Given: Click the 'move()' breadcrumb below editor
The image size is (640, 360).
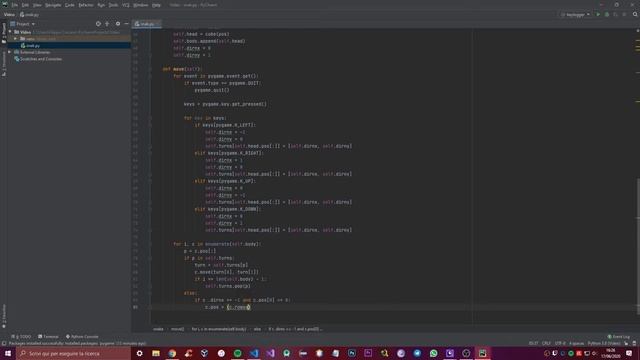Looking at the screenshot, I should 178,329.
